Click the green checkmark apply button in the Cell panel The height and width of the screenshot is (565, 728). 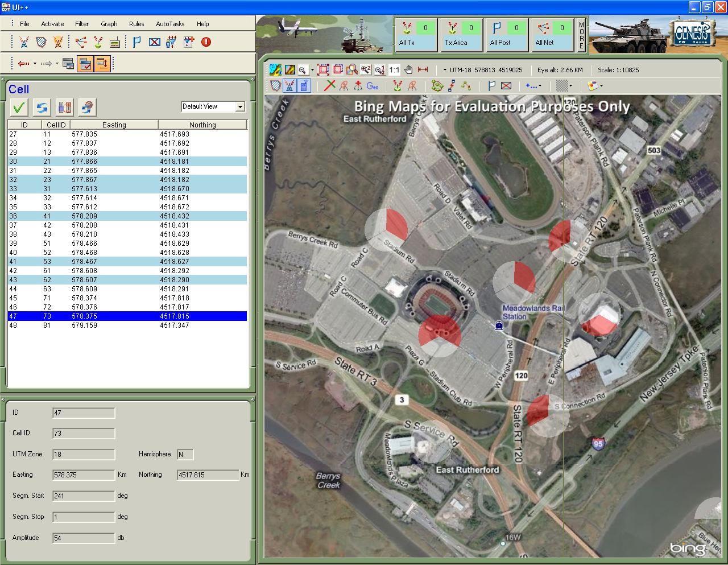click(19, 107)
